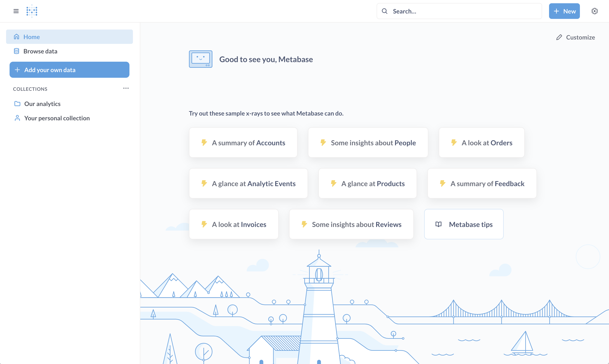Click the New button dropdown arrow
Image resolution: width=609 pixels, height=364 pixels.
564,11
